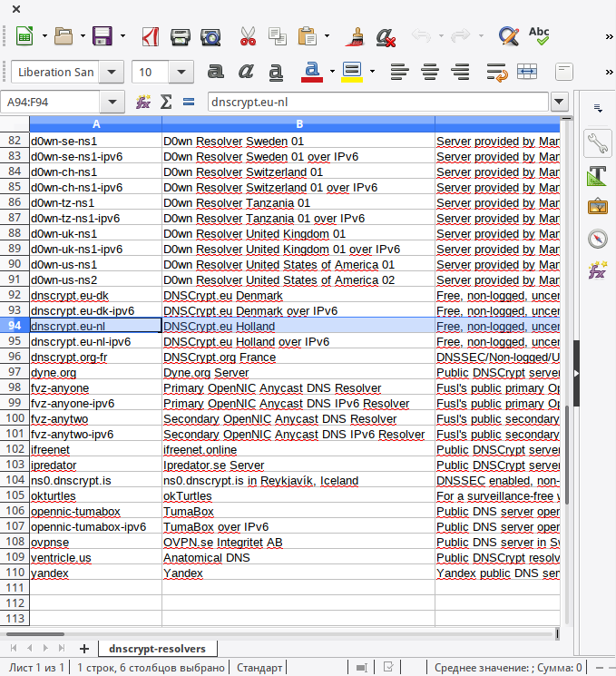Viewport: 616px width, 676px height.
Task: Click the Export as PDF icon
Action: coord(151,37)
